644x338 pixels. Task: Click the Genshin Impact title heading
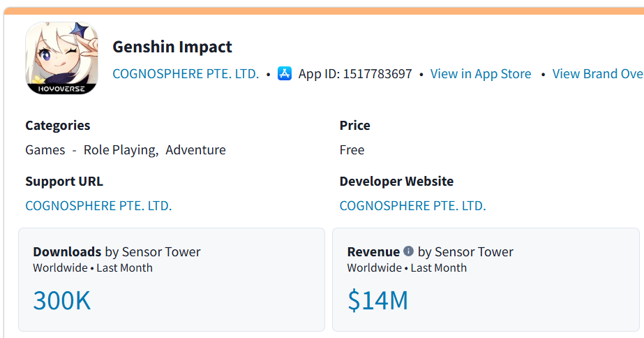(172, 47)
